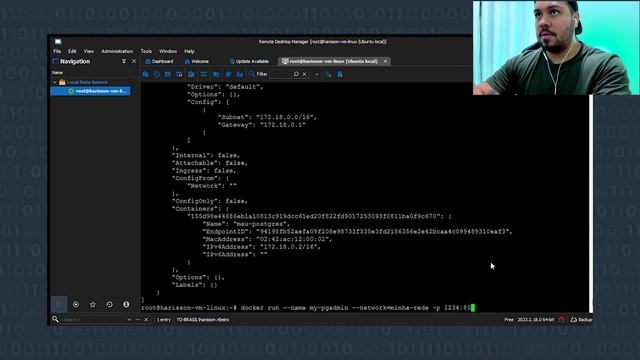640x360 pixels.
Task: Open the Administration menu
Action: pyautogui.click(x=117, y=51)
